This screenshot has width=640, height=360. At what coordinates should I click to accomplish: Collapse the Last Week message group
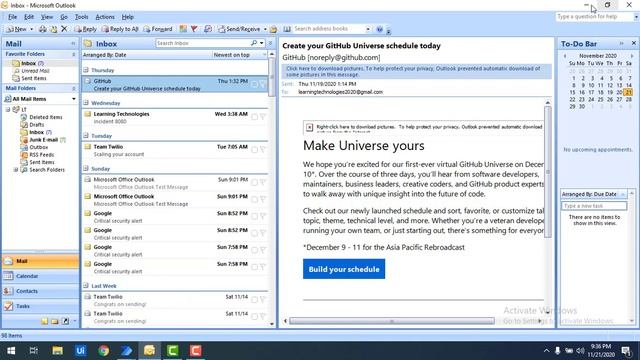tap(86, 286)
